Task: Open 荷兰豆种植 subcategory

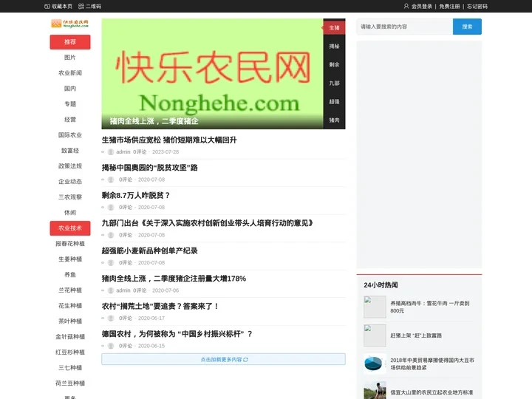Action: (70, 383)
